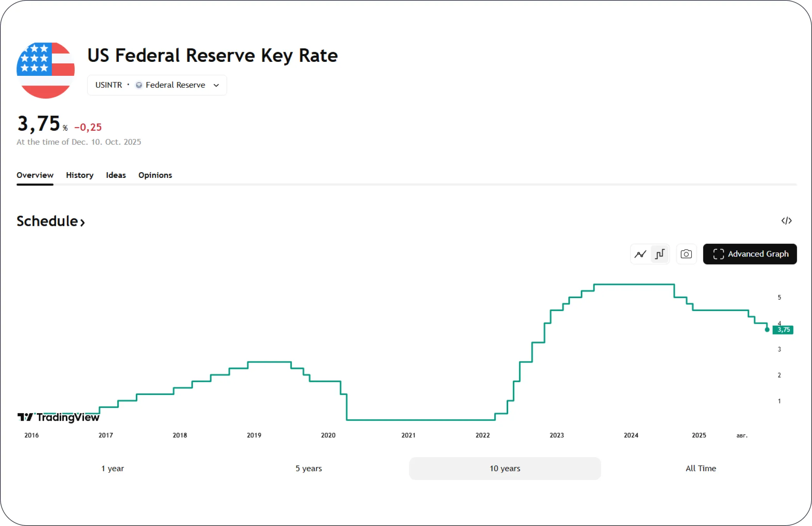This screenshot has width=812, height=526.
Task: Click the TradingView logo on chart
Action: [58, 417]
